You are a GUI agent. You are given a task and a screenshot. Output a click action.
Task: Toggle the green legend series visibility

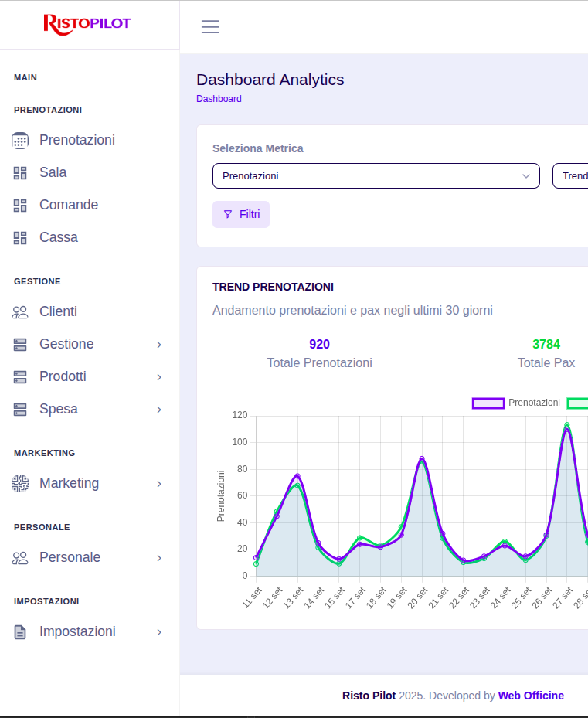point(578,403)
